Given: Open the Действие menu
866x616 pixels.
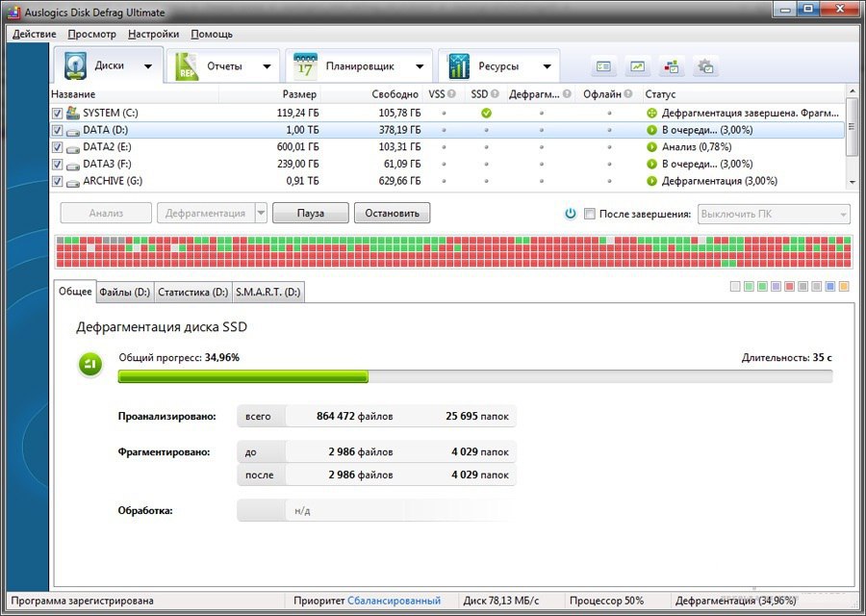Looking at the screenshot, I should tap(35, 35).
